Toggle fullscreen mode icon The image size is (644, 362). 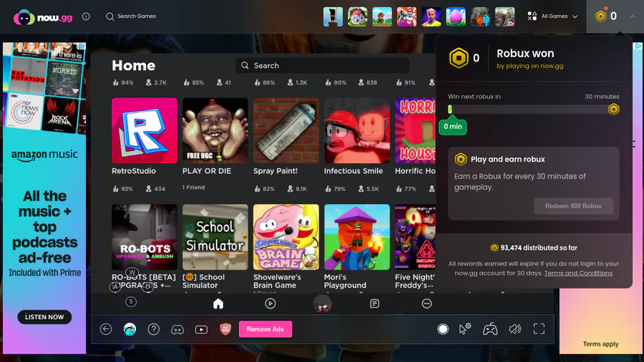pyautogui.click(x=540, y=329)
